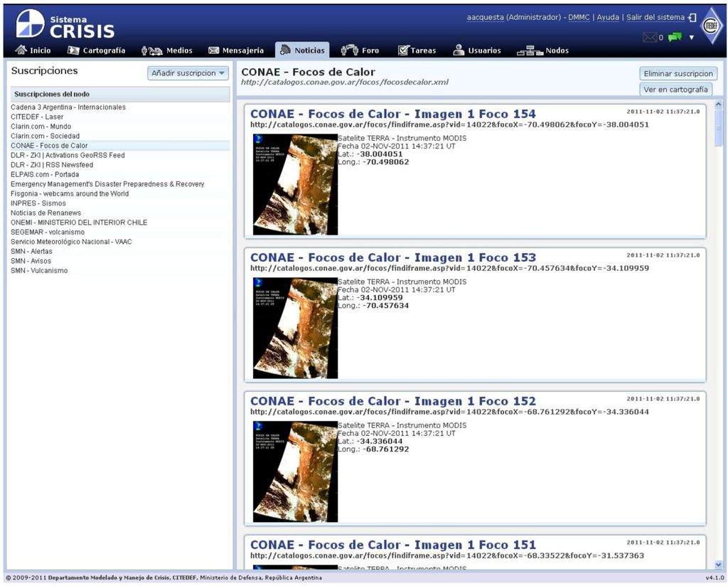
Task: Click the Cartografía map icon
Action: click(x=73, y=50)
